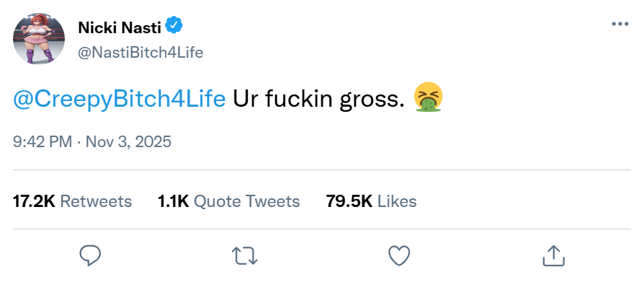Viewport: 644px width, 295px height.
Task: Open the @NastiBitch4Life handle link
Action: pos(140,51)
